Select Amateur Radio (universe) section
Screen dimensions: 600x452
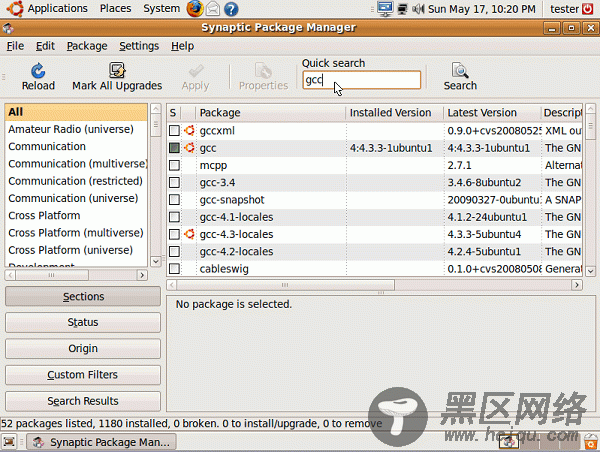pos(76,129)
